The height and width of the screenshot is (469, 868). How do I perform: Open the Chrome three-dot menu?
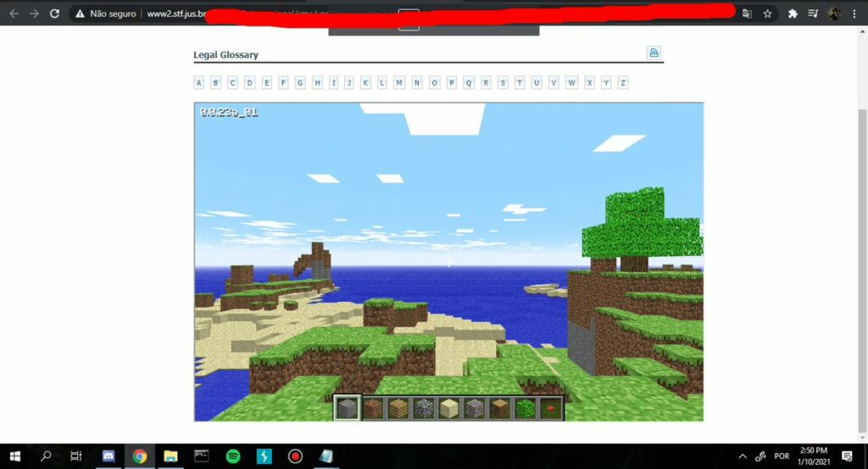854,14
